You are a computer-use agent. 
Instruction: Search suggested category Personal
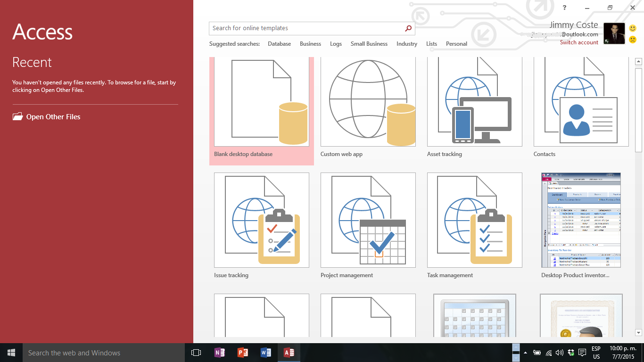coord(456,44)
